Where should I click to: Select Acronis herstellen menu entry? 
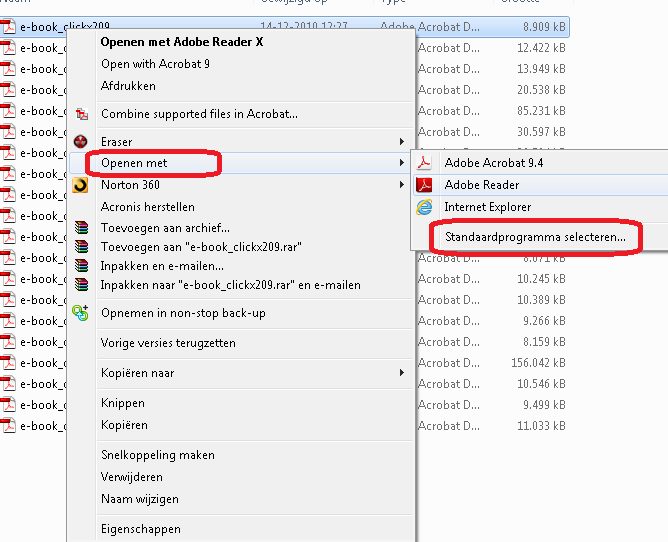(148, 207)
